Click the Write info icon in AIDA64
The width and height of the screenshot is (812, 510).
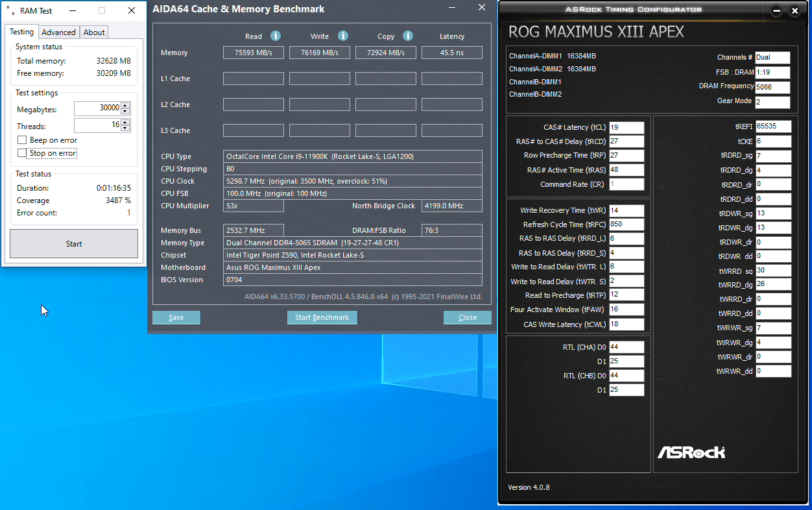[x=343, y=36]
